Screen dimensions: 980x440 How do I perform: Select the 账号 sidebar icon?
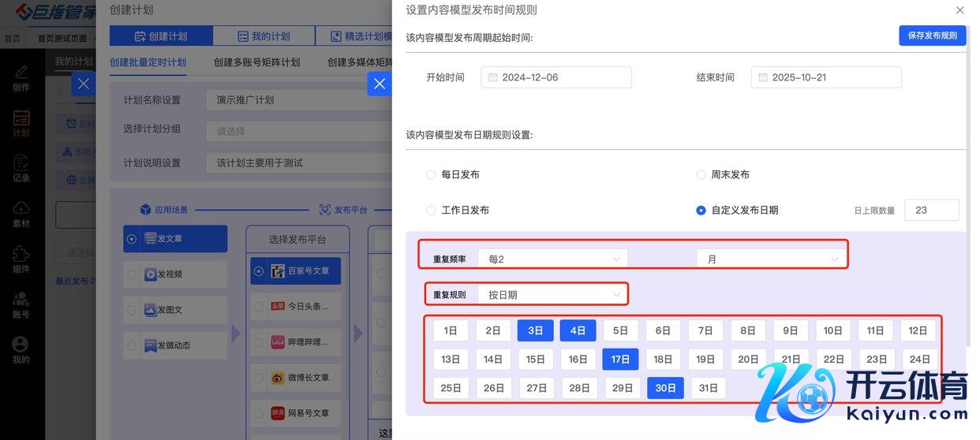(21, 304)
